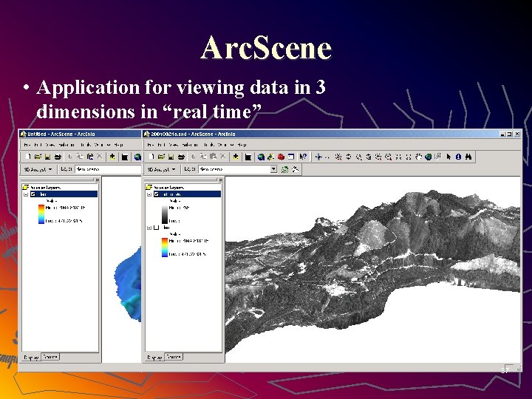Image resolution: width=532 pixels, height=399 pixels.
Task: Click Layer field in left Untitled window
Action: pyautogui.click(x=108, y=169)
